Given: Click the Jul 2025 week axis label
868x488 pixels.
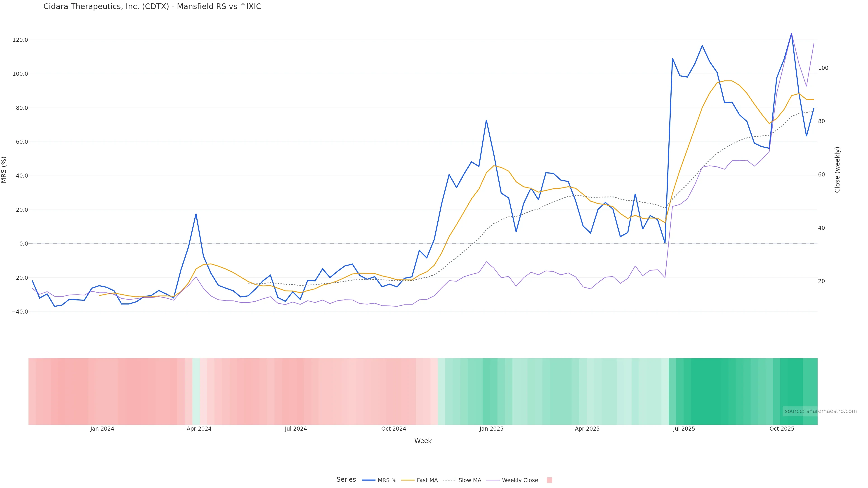Looking at the screenshot, I should (684, 429).
